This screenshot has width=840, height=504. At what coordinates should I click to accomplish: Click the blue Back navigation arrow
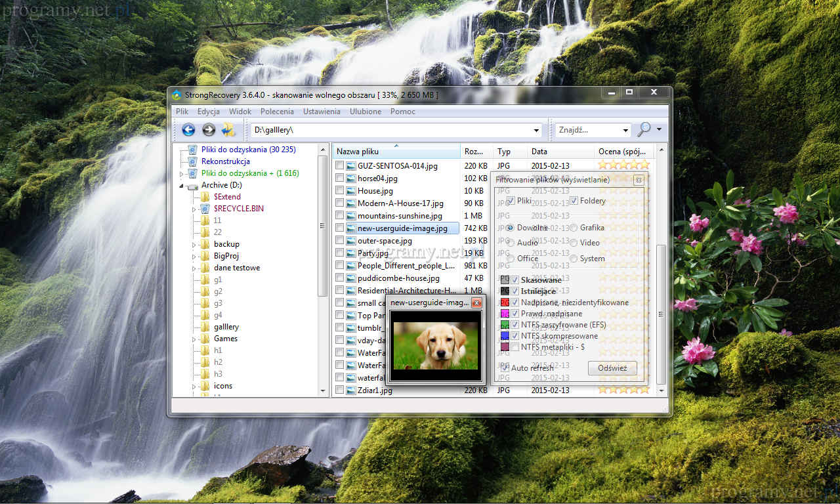click(x=189, y=130)
